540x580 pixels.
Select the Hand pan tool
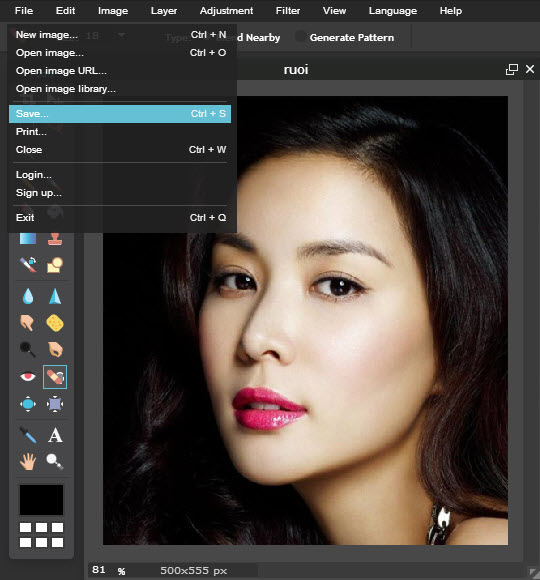[x=28, y=461]
